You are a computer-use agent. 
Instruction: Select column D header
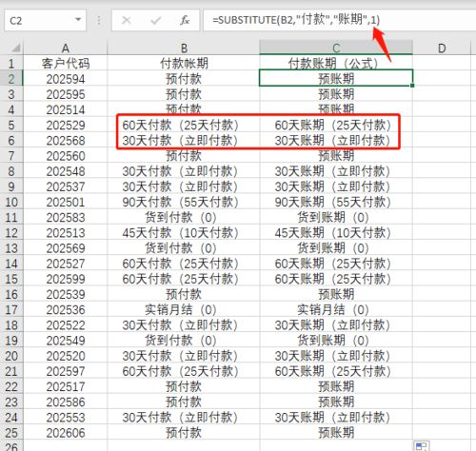pos(442,48)
